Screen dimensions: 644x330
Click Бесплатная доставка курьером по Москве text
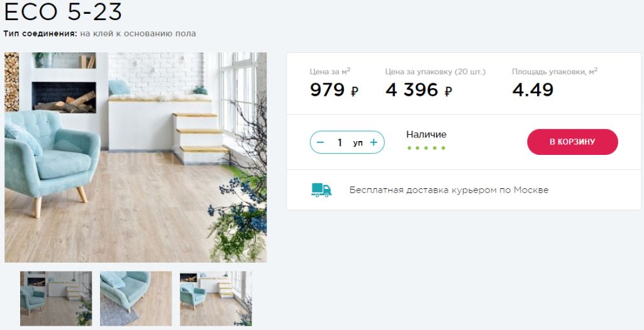[449, 190]
